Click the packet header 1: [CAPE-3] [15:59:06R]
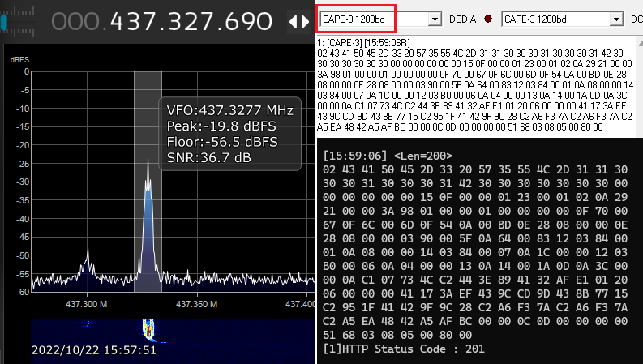The image size is (643, 364). (x=363, y=43)
